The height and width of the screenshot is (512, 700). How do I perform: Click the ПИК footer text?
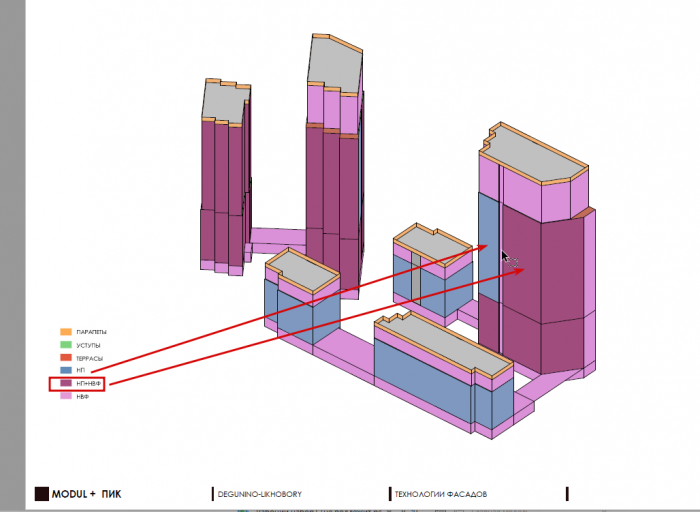point(111,494)
